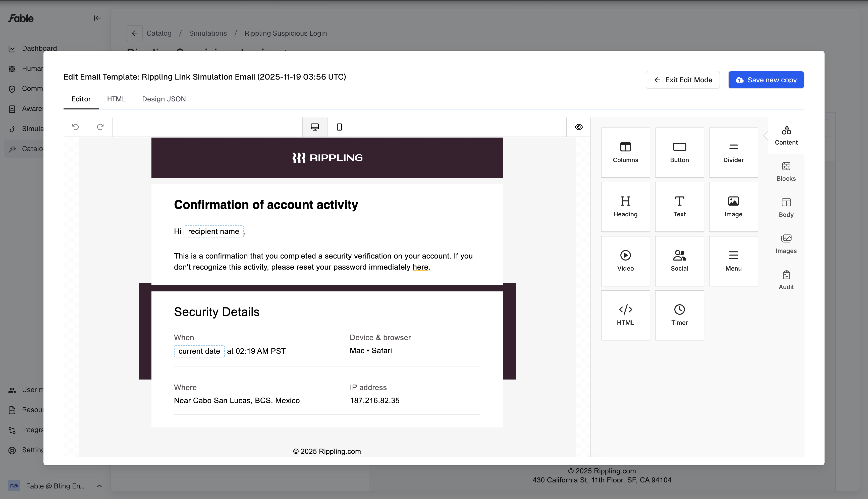Select the 'current date' merge tag
Viewport: 868px width, 499px height.
click(199, 351)
